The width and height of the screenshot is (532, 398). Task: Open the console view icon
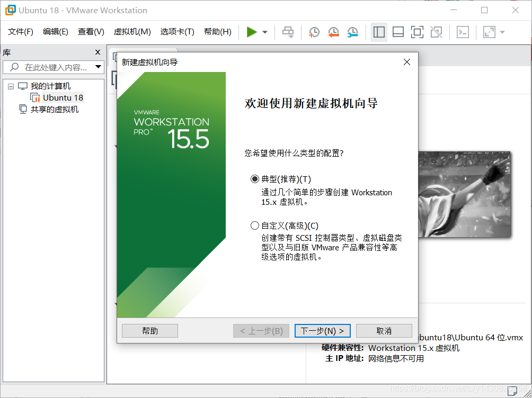point(463,32)
